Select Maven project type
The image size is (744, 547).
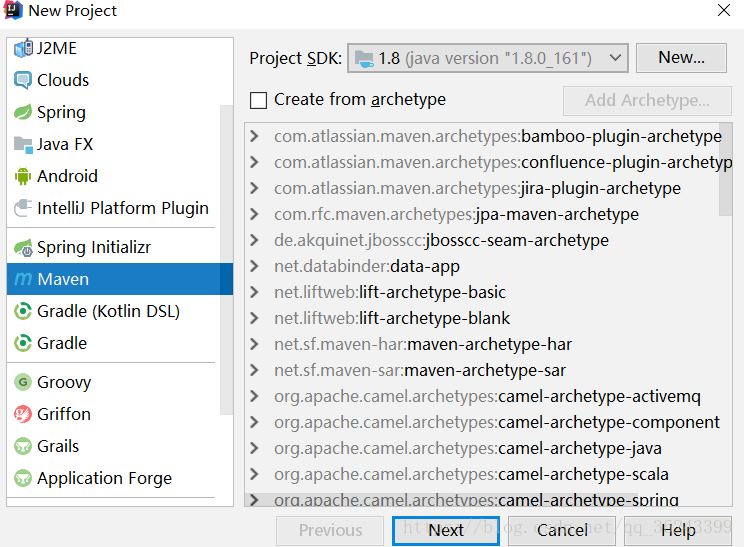pos(120,279)
